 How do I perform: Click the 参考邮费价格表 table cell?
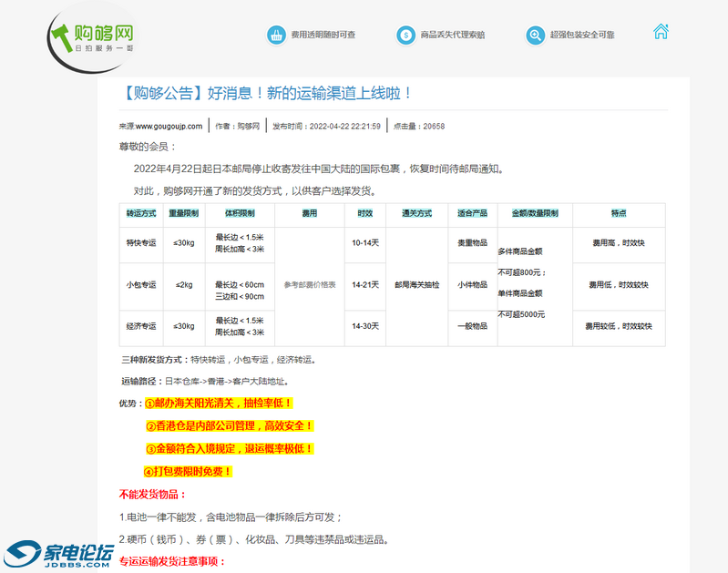309,285
